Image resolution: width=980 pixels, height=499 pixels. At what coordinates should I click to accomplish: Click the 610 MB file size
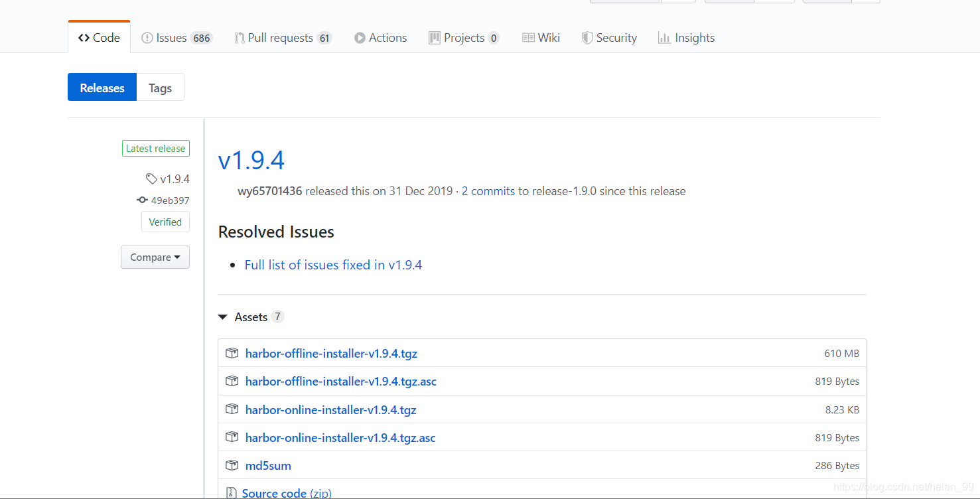click(x=842, y=354)
